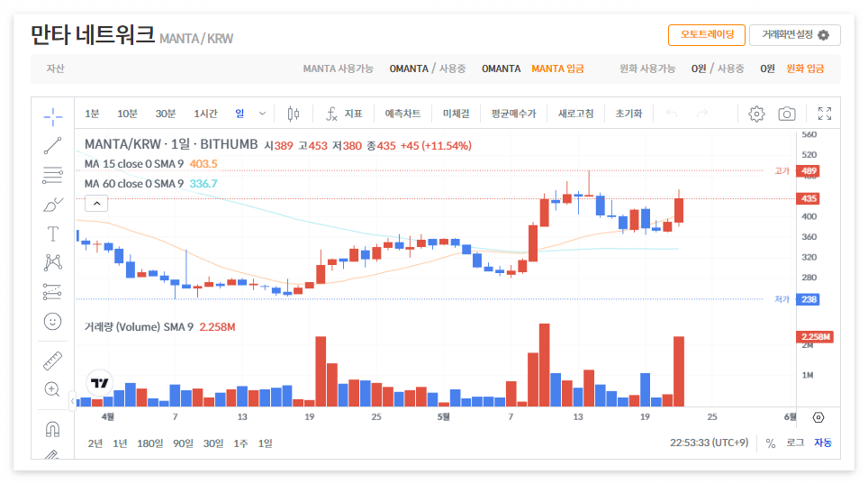
Task: Select the 1분 interval
Action: [92, 114]
